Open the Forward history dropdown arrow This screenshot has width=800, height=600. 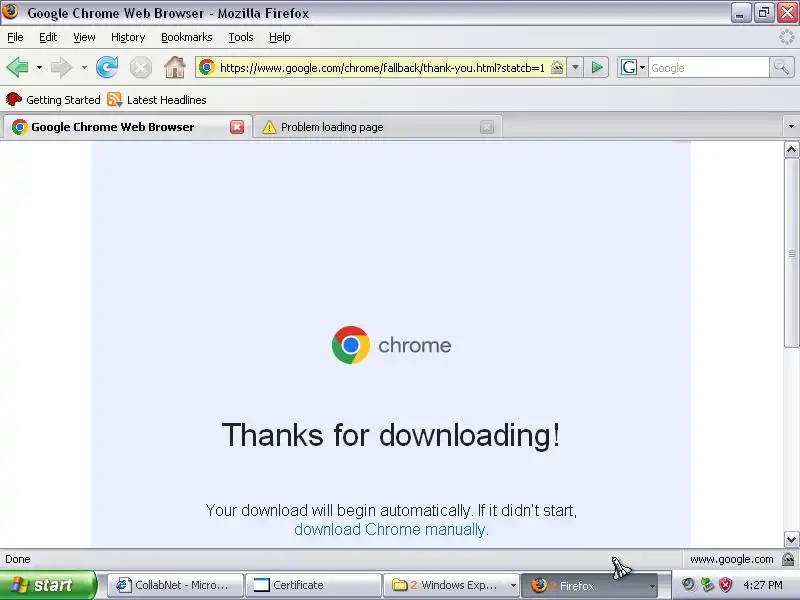tap(84, 67)
